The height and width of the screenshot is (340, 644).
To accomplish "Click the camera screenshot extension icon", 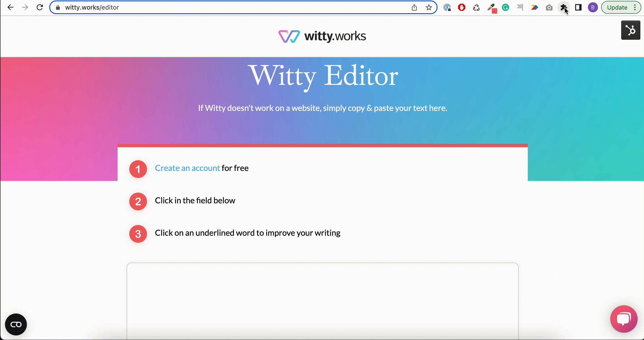I will 549,8.
